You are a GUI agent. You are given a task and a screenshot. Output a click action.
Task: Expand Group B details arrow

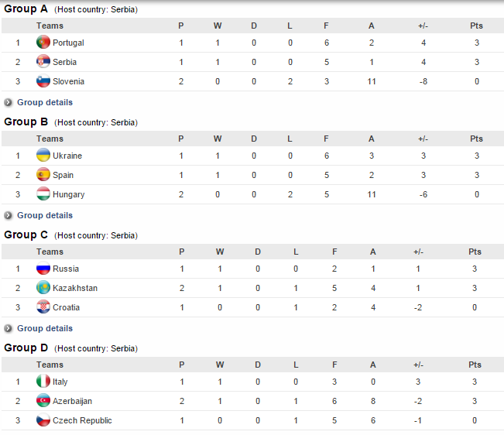point(9,215)
